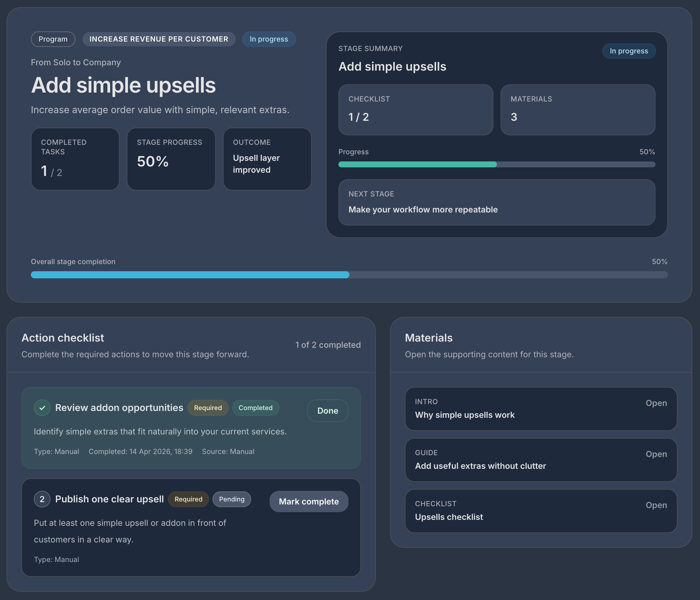Screen dimensions: 700x600
Task: Select the Checklist 1 / 2 summary tile
Action: coord(416,110)
